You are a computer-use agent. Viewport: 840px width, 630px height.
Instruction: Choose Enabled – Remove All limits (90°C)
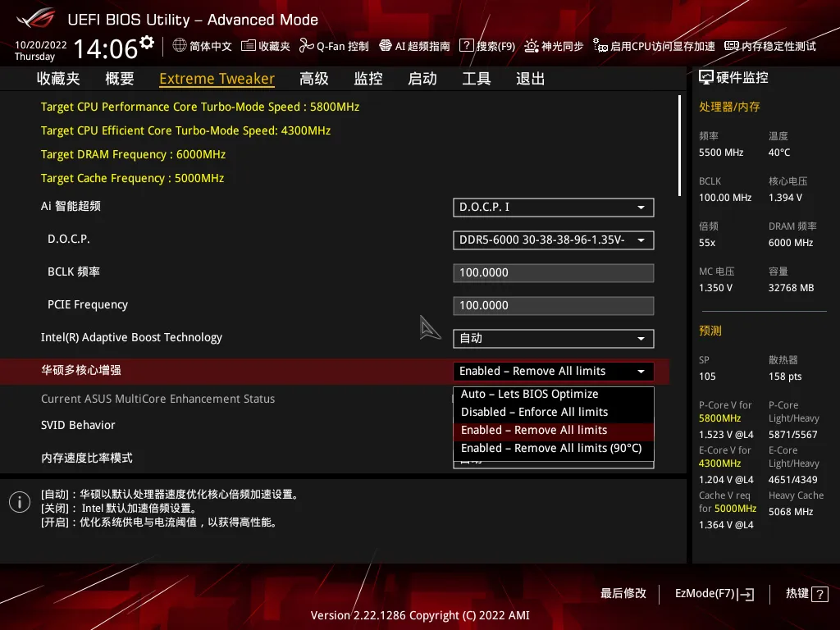[x=554, y=449]
